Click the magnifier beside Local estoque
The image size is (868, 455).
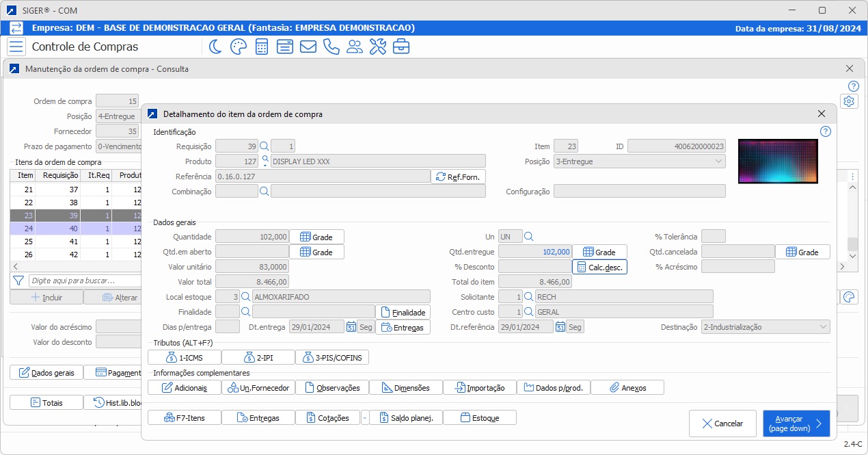[x=245, y=296]
